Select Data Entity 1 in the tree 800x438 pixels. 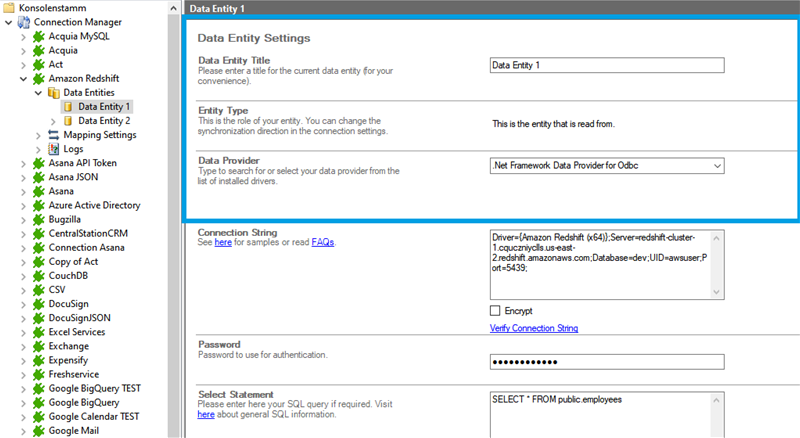tap(104, 106)
